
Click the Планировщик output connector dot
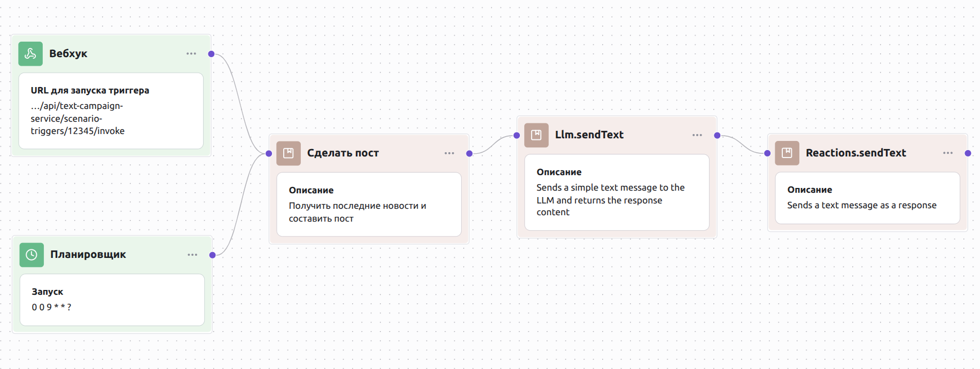coord(213,255)
